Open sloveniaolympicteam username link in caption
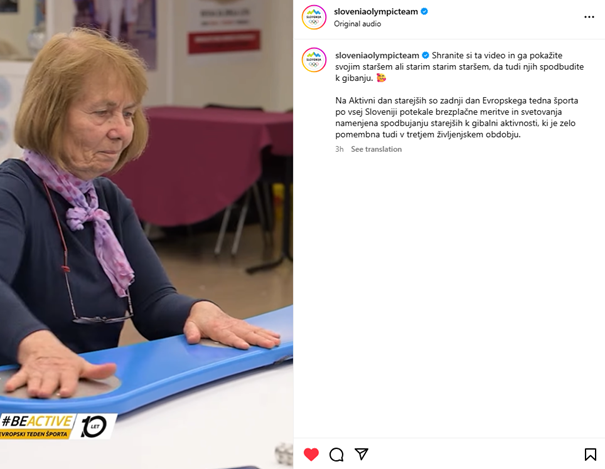Viewport: 605px width, 469px height. 377,55
